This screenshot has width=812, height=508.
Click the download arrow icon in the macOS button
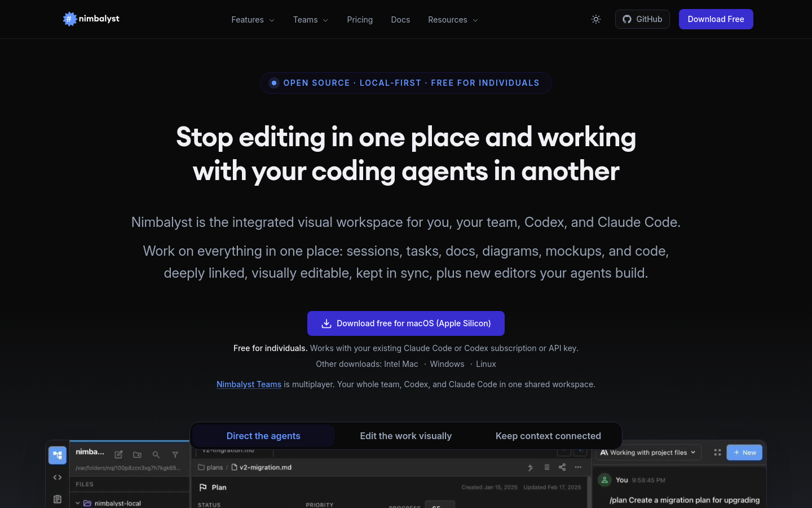point(326,323)
